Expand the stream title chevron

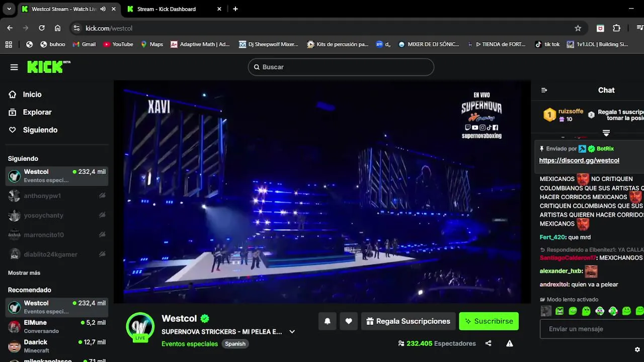292,332
